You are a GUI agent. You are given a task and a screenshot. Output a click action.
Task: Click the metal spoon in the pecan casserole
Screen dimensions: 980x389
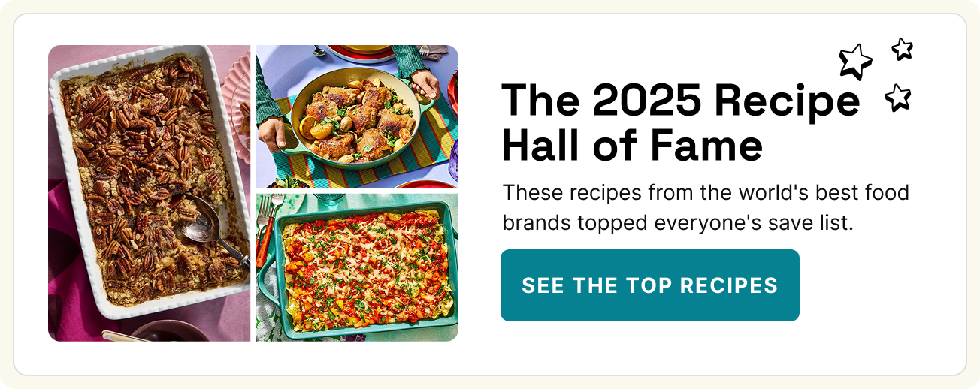coord(216,229)
